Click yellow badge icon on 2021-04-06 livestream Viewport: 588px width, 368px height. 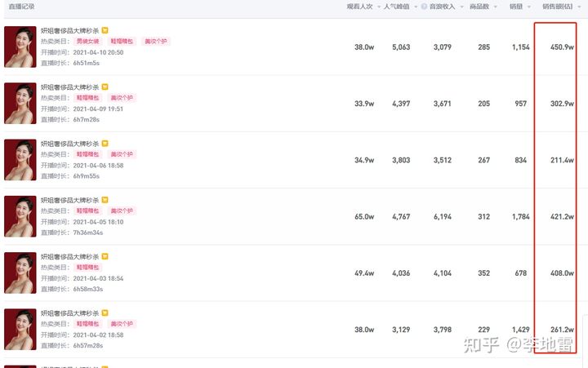[105, 144]
